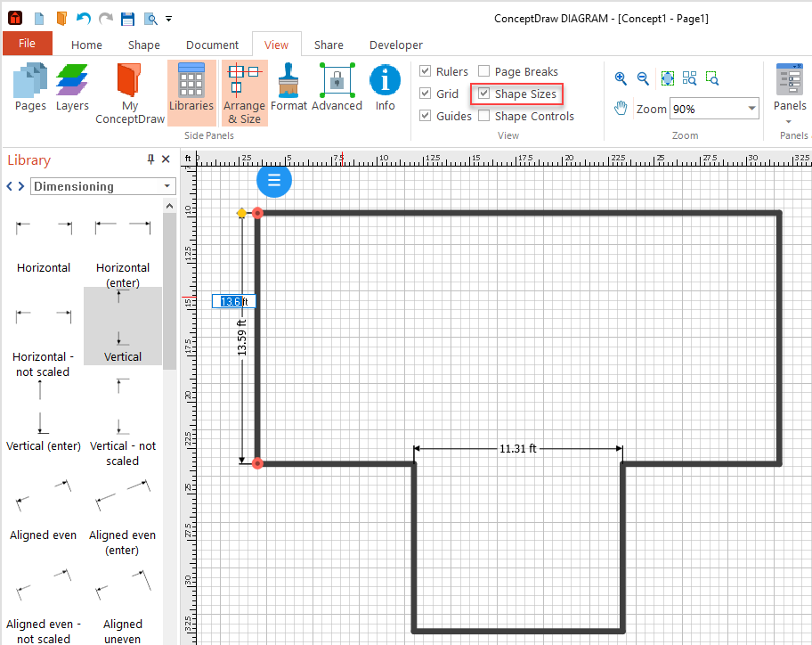This screenshot has height=645, width=812.
Task: Click the New document icon
Action: point(39,19)
